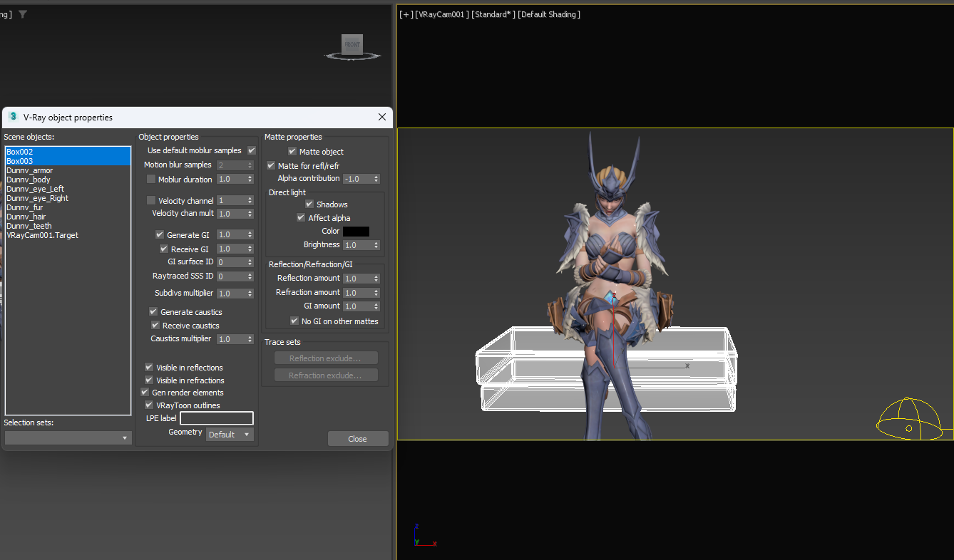Click the Close button
Image resolution: width=954 pixels, height=560 pixels.
pyautogui.click(x=358, y=439)
